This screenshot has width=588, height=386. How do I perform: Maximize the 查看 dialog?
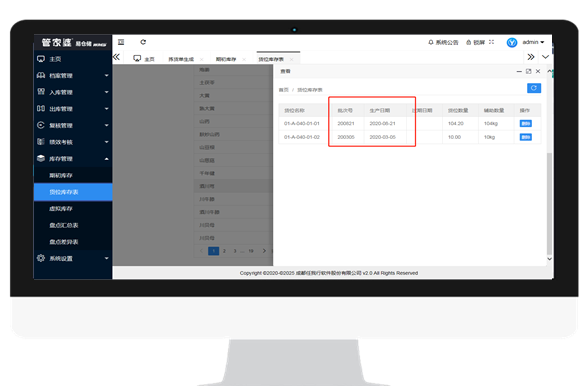click(528, 71)
